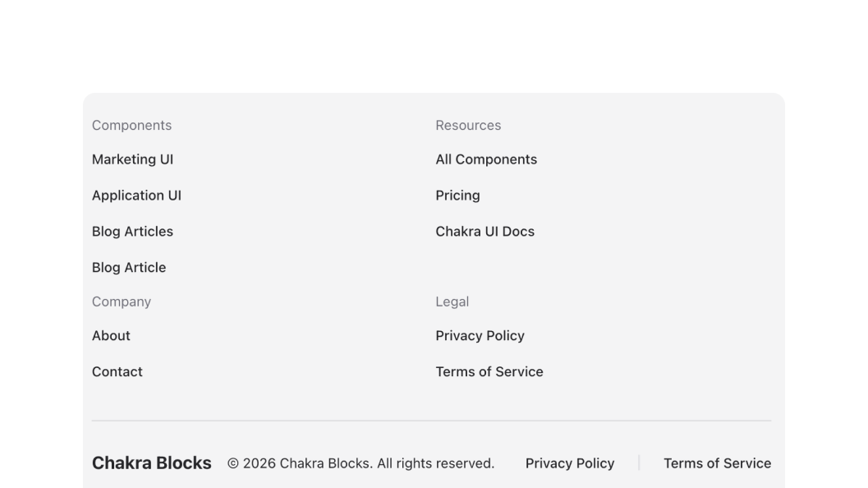868x488 pixels.
Task: Click the horizontal divider above Chakra Blocks
Action: (x=431, y=421)
